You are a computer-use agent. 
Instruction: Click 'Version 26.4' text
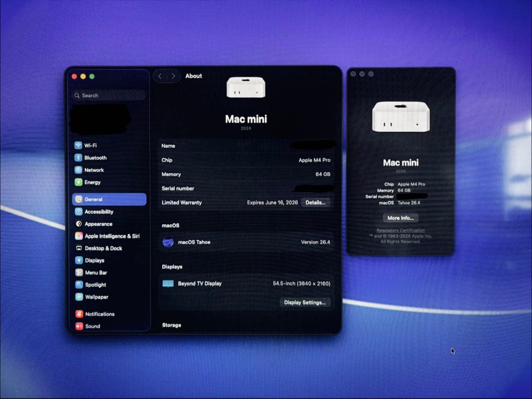coord(316,242)
